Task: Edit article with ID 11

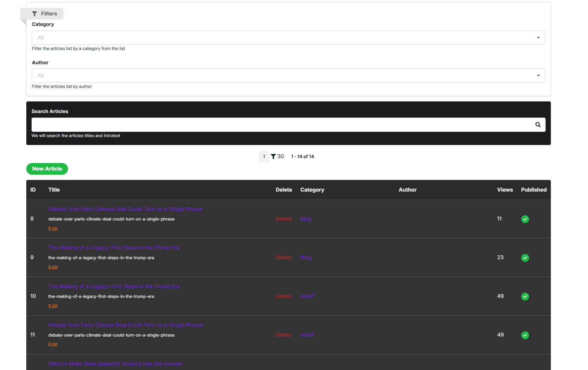Action: [x=53, y=344]
